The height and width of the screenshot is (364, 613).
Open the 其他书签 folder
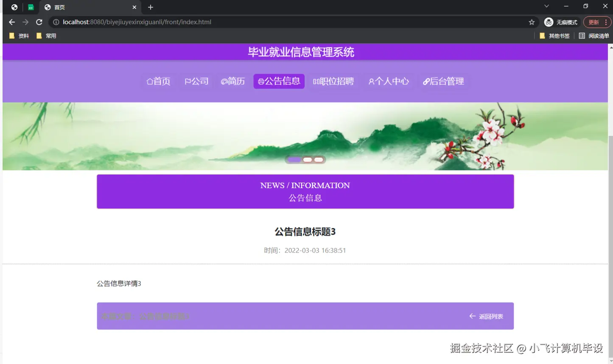point(554,36)
